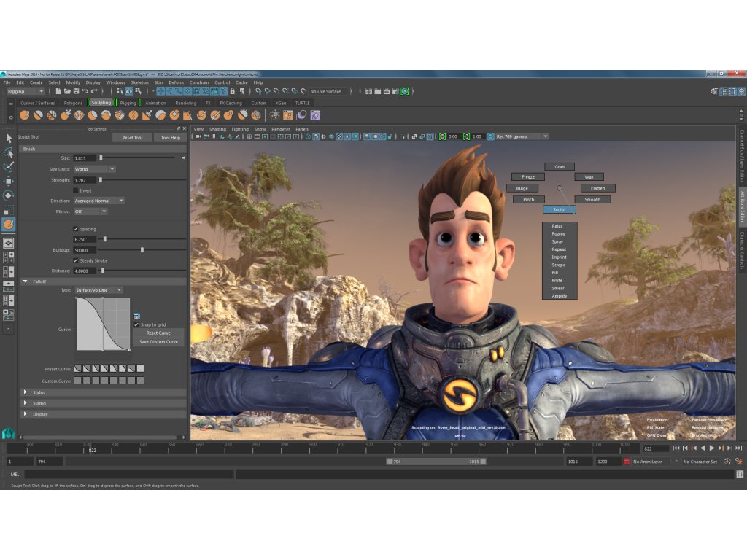Open the Direction dropdown showing Averaged Normal
Viewport: 747px width, 560px height.
98,201
